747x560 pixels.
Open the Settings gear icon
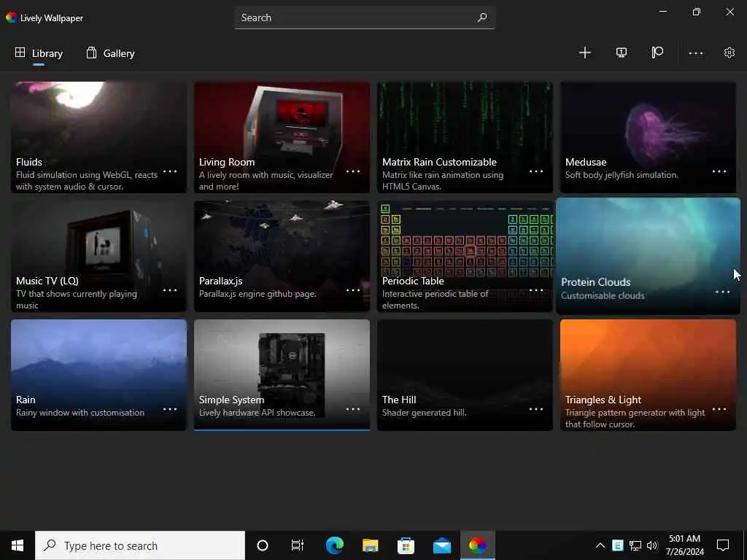[x=729, y=52]
